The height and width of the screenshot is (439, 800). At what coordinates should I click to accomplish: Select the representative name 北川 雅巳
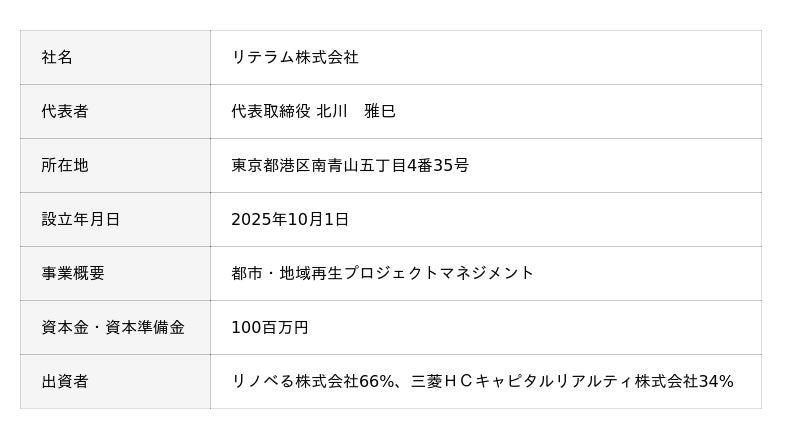coord(356,112)
